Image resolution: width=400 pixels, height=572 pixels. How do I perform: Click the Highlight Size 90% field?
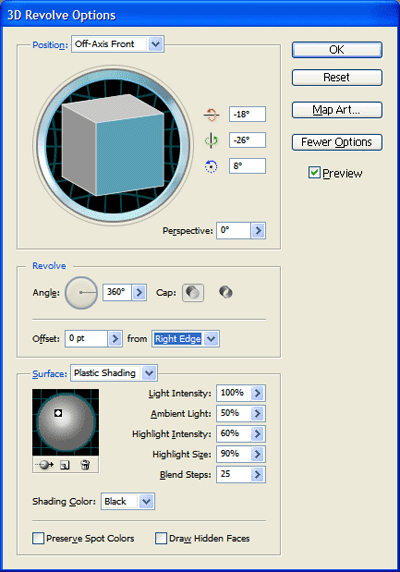click(233, 454)
